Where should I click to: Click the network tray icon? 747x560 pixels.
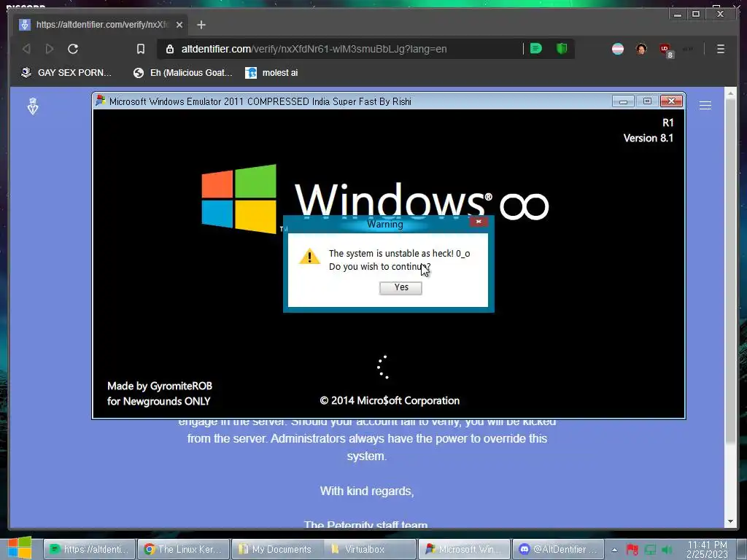(x=650, y=550)
